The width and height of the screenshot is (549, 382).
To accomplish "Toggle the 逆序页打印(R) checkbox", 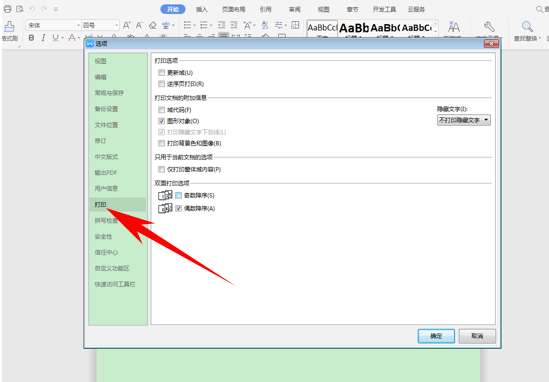I will click(161, 84).
